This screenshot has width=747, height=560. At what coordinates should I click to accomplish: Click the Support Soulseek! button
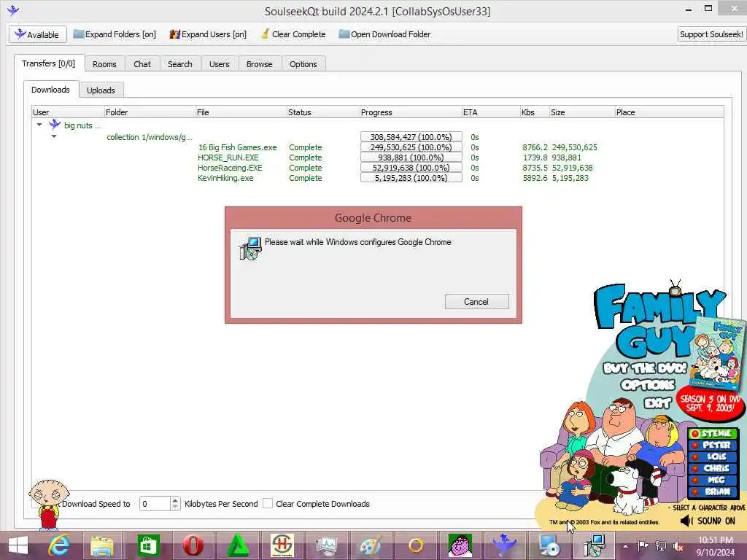(711, 34)
